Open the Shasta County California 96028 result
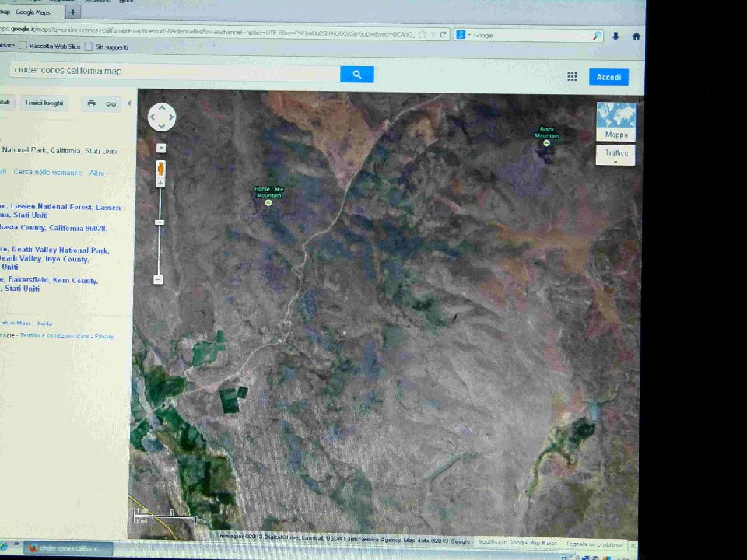The width and height of the screenshot is (747, 560). 54,228
